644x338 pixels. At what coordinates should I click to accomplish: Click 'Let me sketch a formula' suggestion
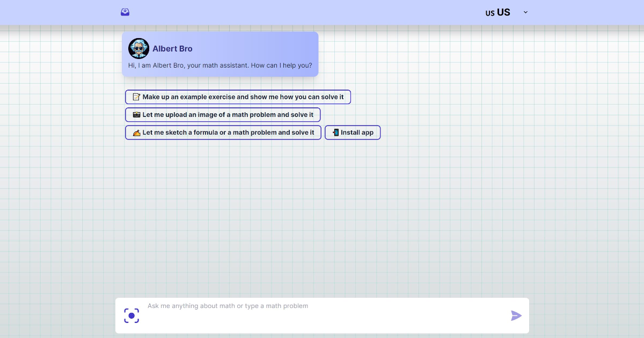click(x=223, y=133)
